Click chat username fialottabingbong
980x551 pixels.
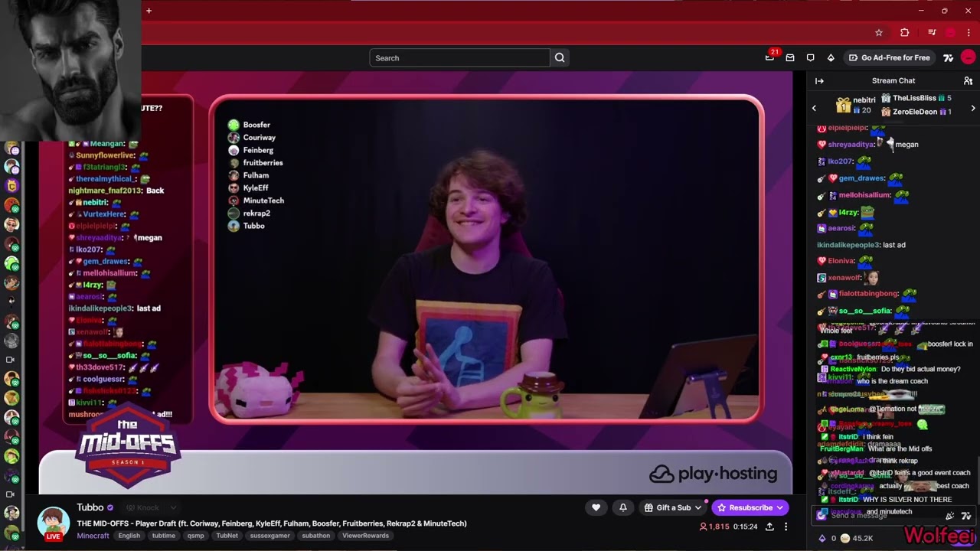pyautogui.click(x=868, y=294)
